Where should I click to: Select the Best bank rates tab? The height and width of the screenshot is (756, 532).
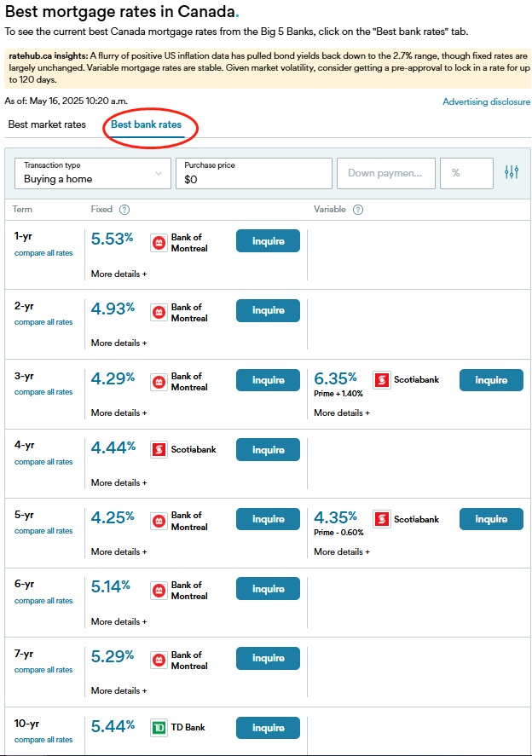click(x=146, y=124)
